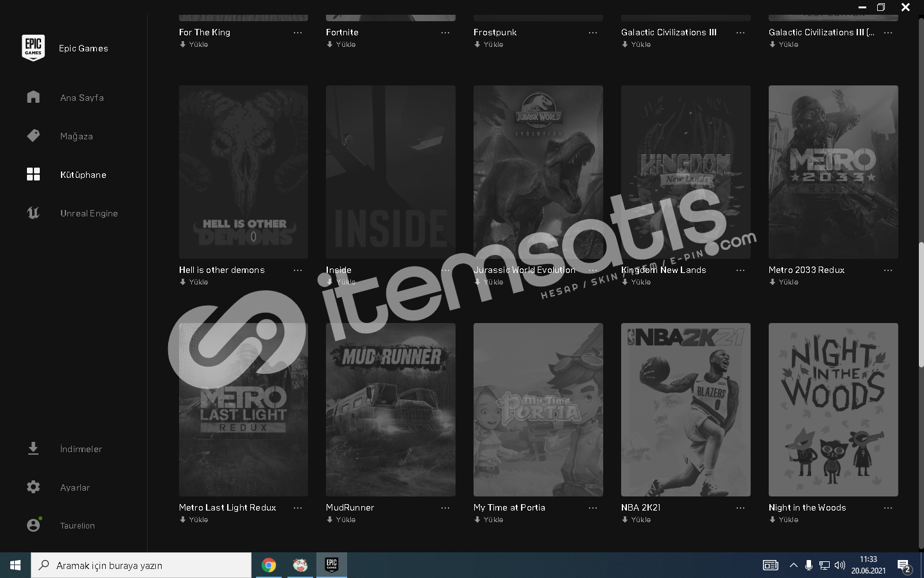The image size is (924, 578).
Task: Open My Time at Portia cover thumbnail
Action: coord(538,410)
